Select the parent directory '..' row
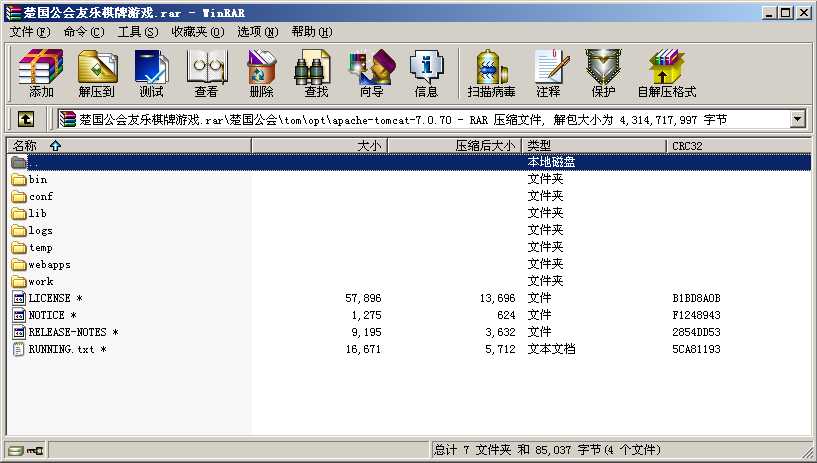Viewport: 817px width, 463px height. [409, 162]
